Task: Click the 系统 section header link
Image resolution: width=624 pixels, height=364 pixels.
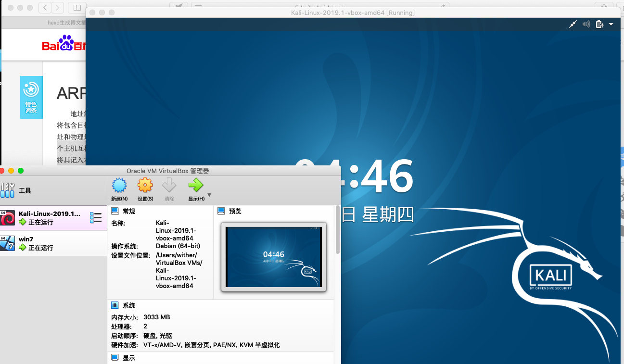Action: 129,305
